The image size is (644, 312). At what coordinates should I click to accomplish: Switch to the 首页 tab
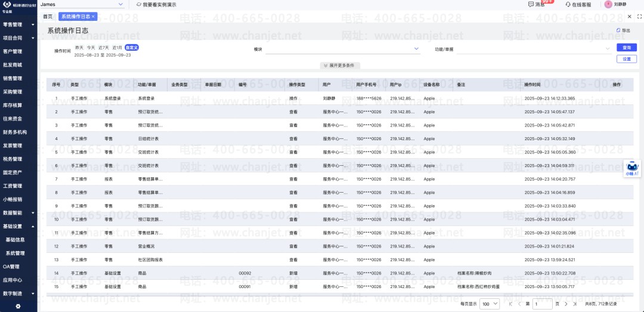48,17
